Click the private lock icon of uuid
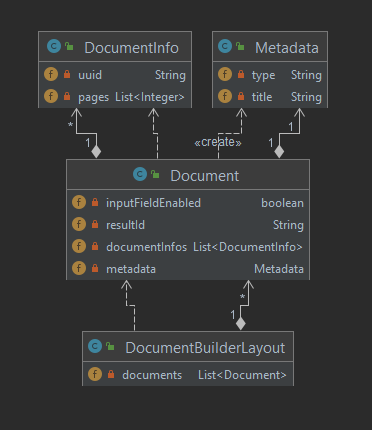Screen dimensions: 372x430 (x=67, y=74)
